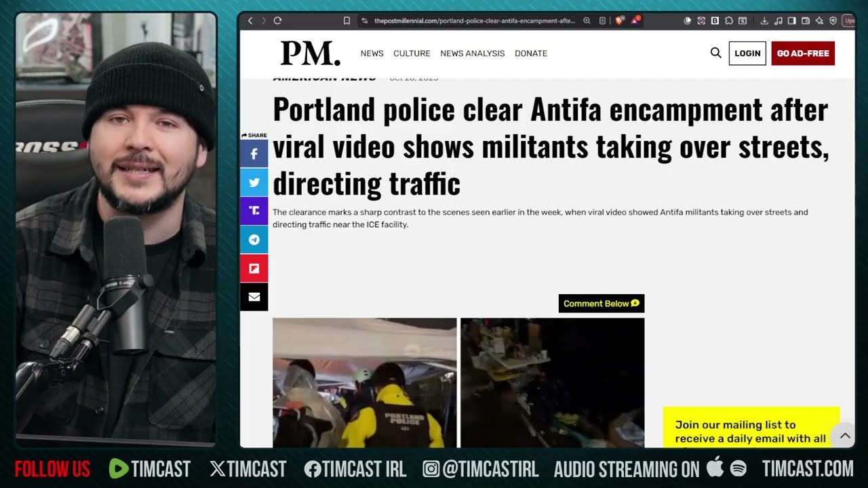Toggle reader mode icon in address bar
The width and height of the screenshot is (868, 488).
602,21
